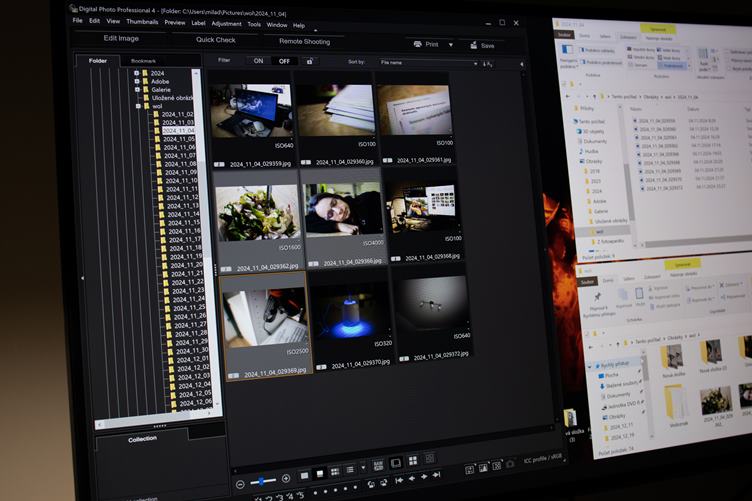
Task: Expand the 2024 folder in tree
Action: click(137, 73)
